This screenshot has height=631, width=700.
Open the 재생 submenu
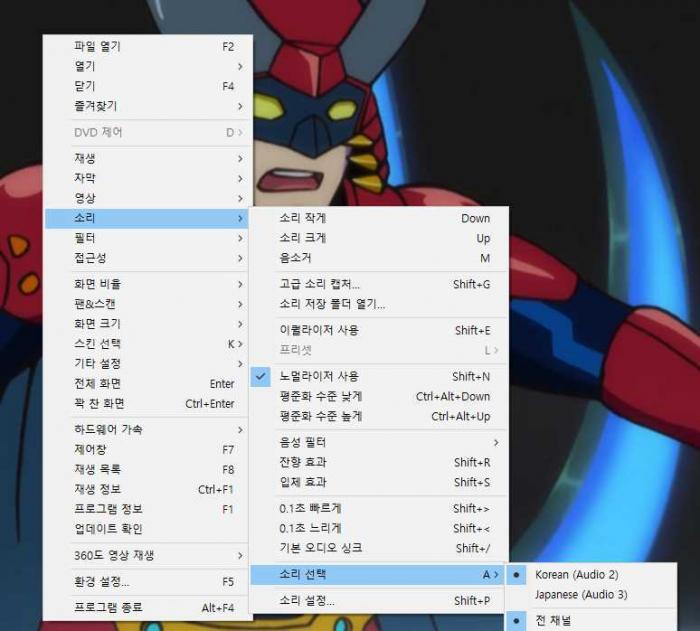click(x=147, y=159)
